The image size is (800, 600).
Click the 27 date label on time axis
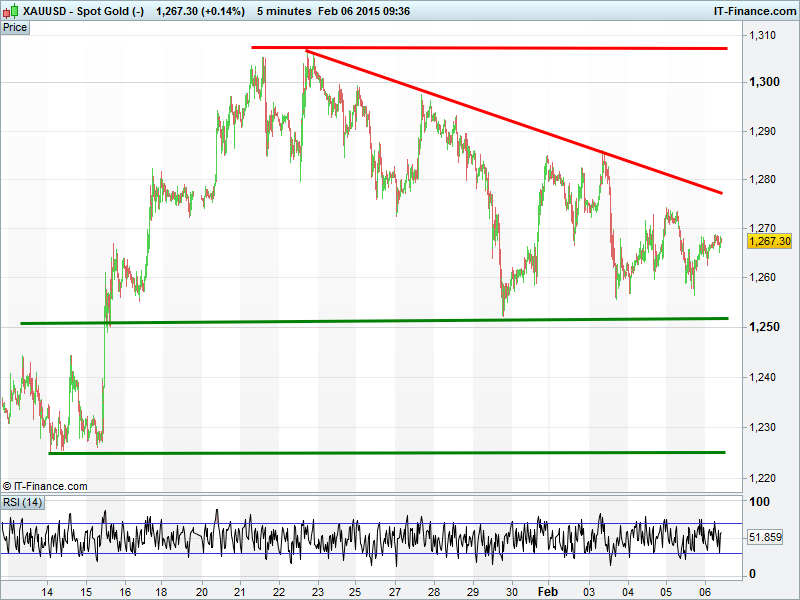click(x=395, y=592)
